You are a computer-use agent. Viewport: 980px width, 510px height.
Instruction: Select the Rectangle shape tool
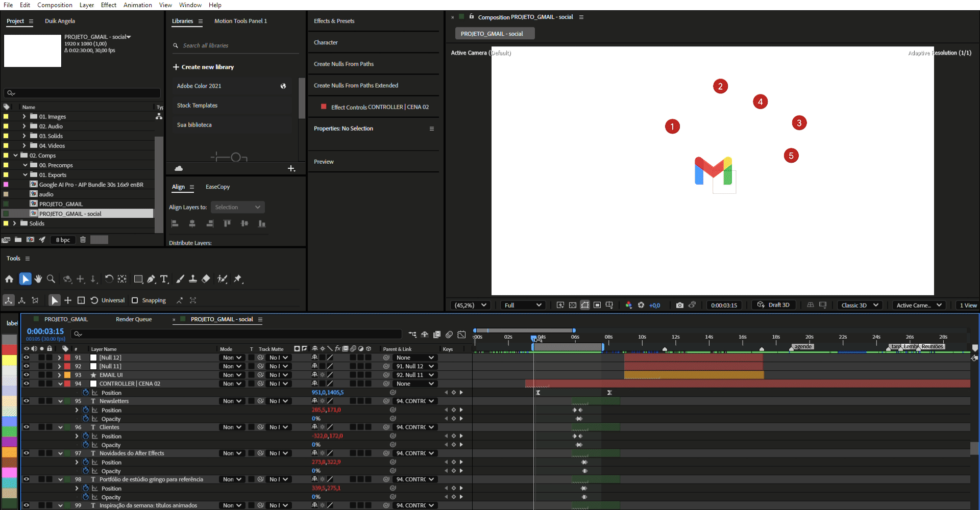[x=138, y=279]
